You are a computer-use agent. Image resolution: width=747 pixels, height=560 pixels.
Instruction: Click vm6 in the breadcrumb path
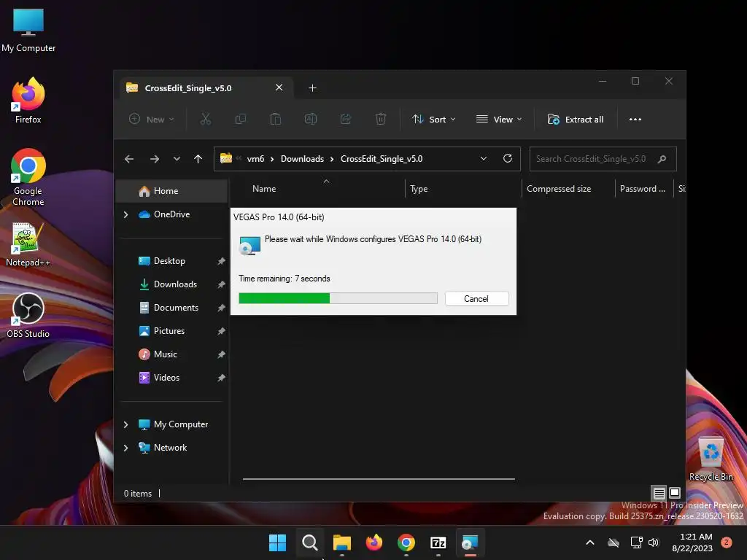point(255,158)
